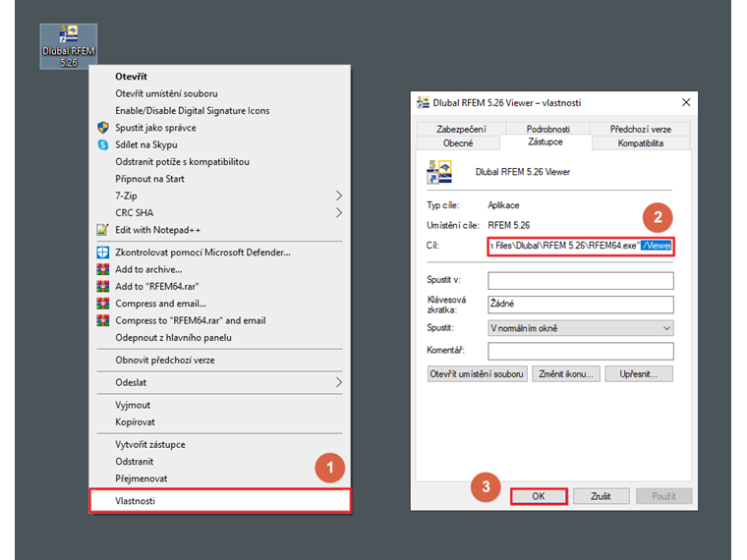747x560 pixels.
Task: Confirm the dialog with OK
Action: point(539,496)
